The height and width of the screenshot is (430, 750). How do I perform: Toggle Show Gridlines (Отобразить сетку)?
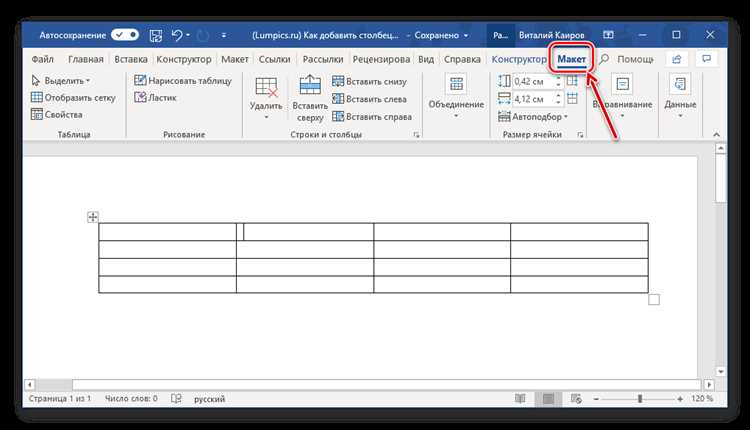click(x=73, y=98)
